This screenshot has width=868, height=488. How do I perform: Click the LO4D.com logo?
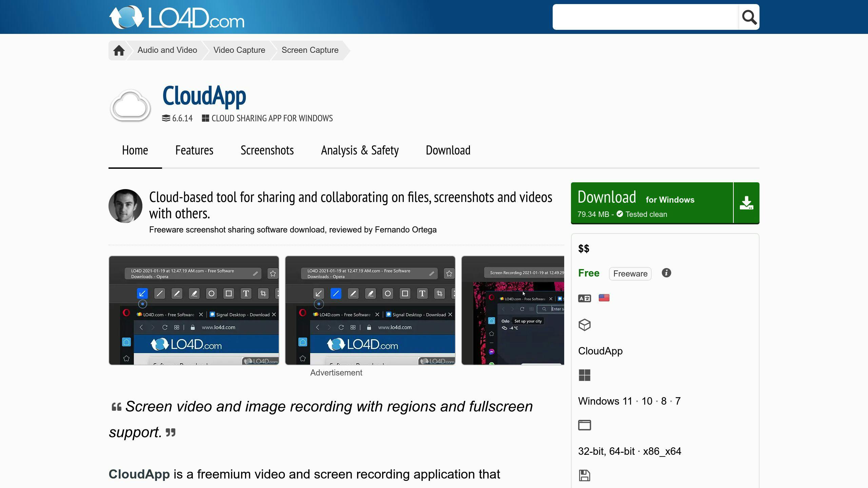[177, 17]
